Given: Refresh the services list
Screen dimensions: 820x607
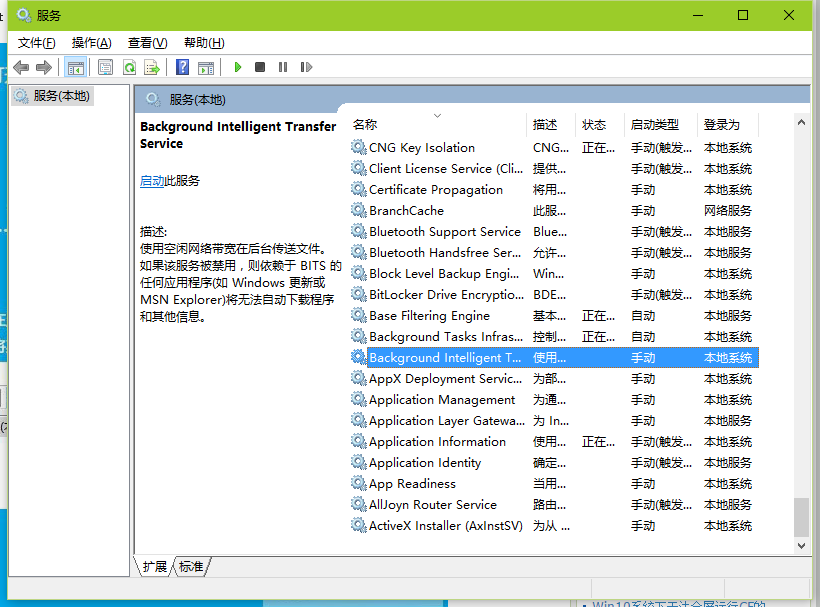Looking at the screenshot, I should click(129, 66).
